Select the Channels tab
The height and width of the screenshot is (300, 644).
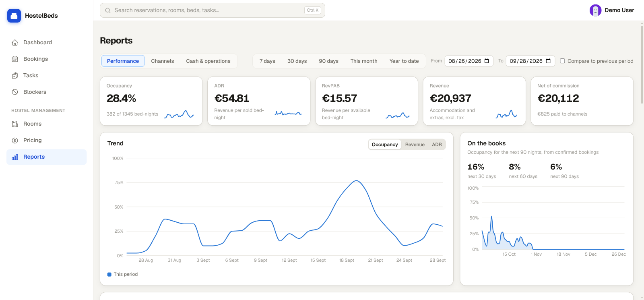tap(163, 61)
